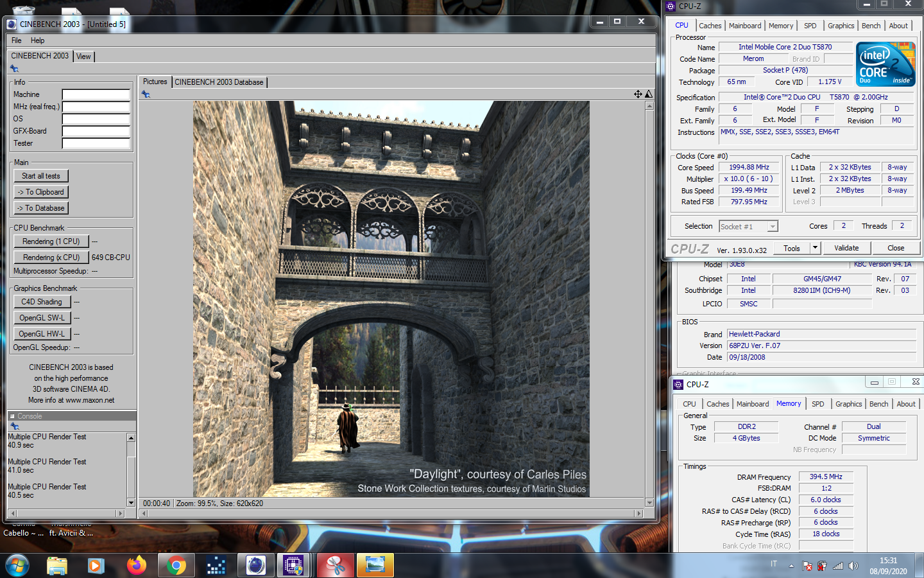Click the GFX-Board input field

[96, 131]
